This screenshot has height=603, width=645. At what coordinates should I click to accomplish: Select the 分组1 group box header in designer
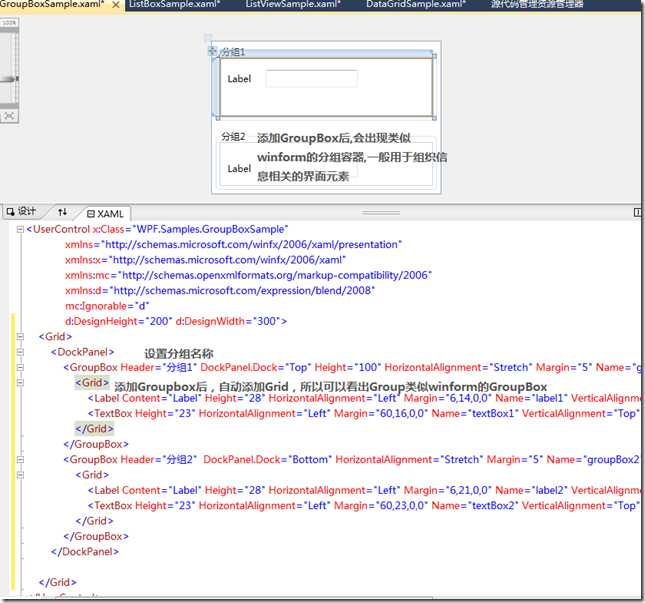pos(233,52)
